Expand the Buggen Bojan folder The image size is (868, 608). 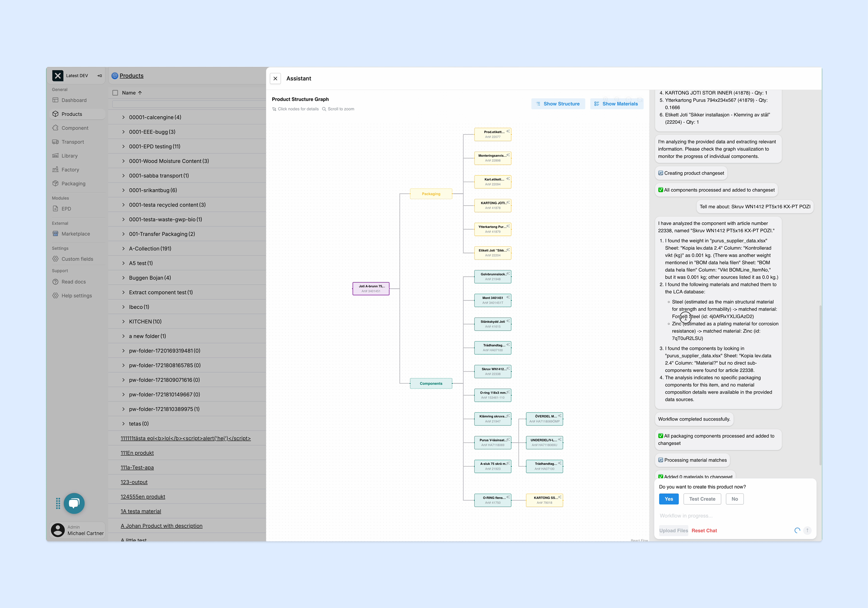click(123, 278)
